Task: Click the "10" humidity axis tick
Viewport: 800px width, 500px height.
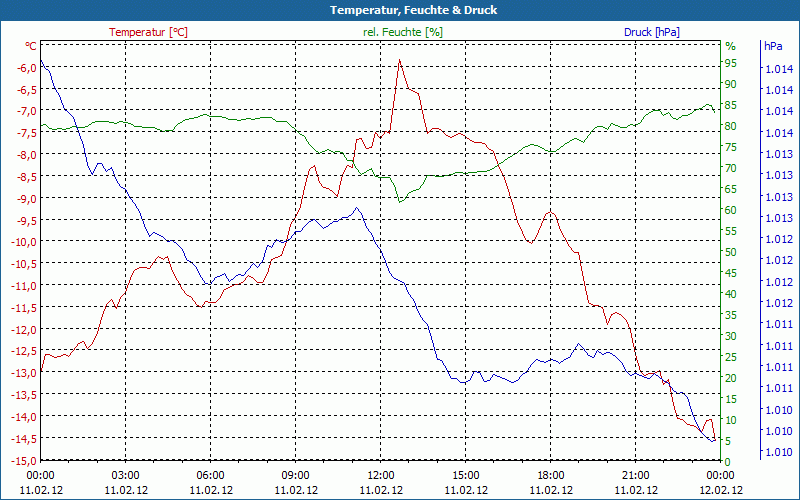Action: 731,419
